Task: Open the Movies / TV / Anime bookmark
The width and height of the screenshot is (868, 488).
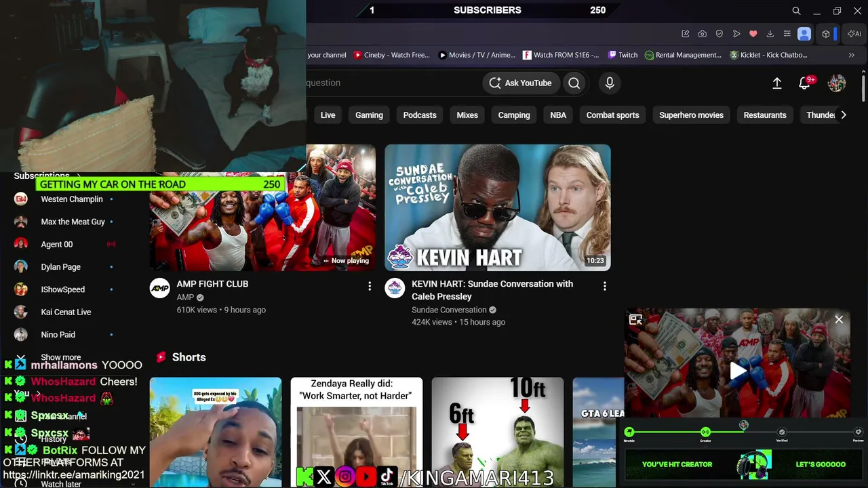Action: tap(477, 55)
